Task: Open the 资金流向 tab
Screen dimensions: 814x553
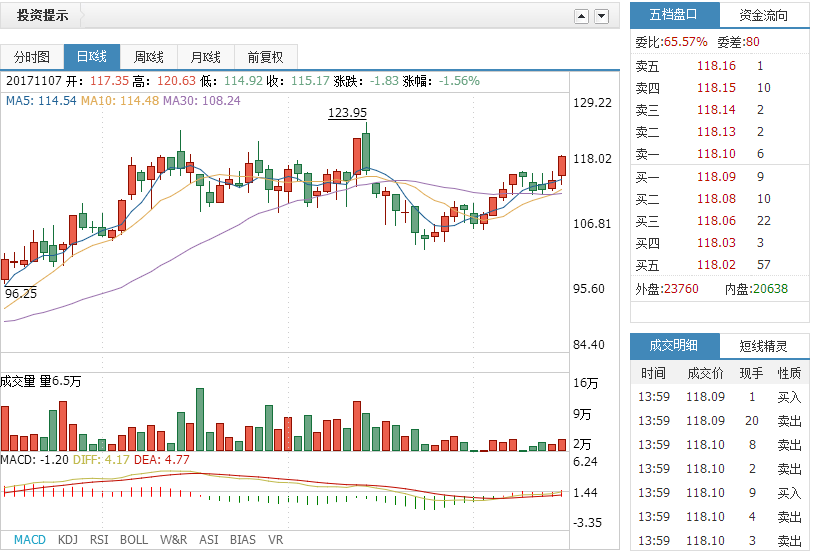Action: 764,15
